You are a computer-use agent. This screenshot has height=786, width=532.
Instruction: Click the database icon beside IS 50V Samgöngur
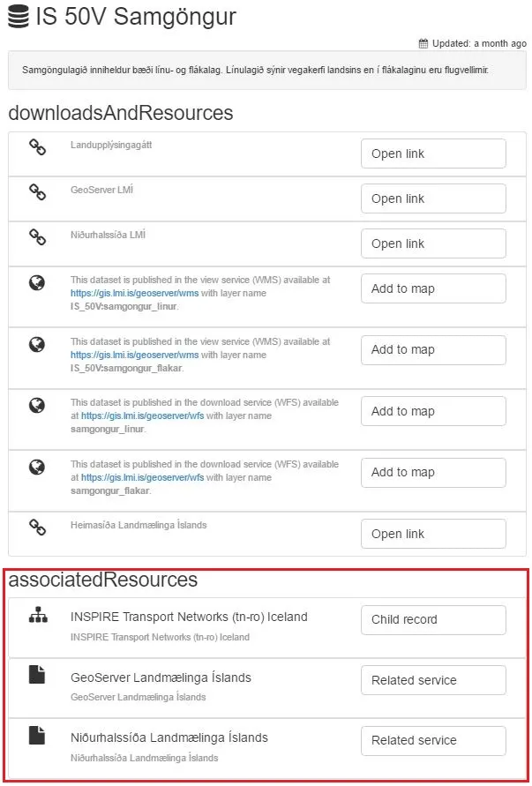18,17
